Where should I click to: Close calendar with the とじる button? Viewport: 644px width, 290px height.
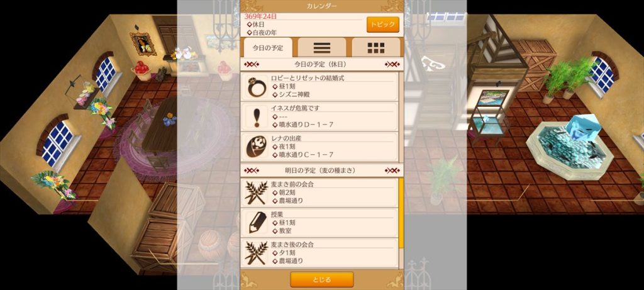(321, 280)
